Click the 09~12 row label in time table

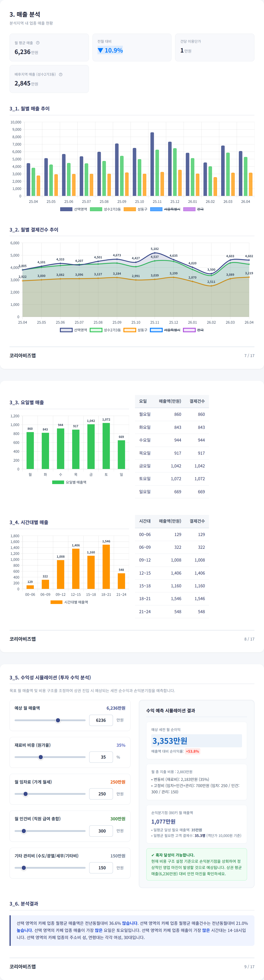click(145, 560)
